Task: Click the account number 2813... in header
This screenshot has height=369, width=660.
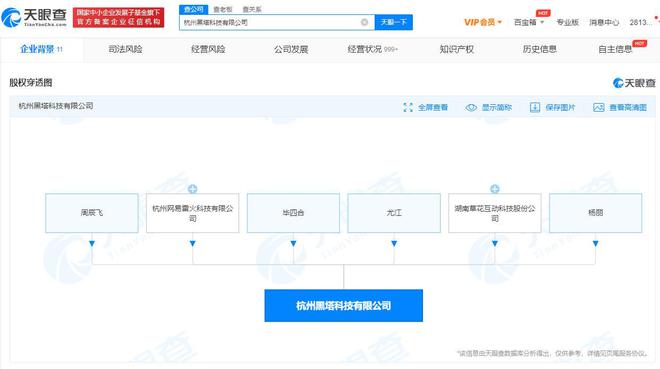Action: 640,22
